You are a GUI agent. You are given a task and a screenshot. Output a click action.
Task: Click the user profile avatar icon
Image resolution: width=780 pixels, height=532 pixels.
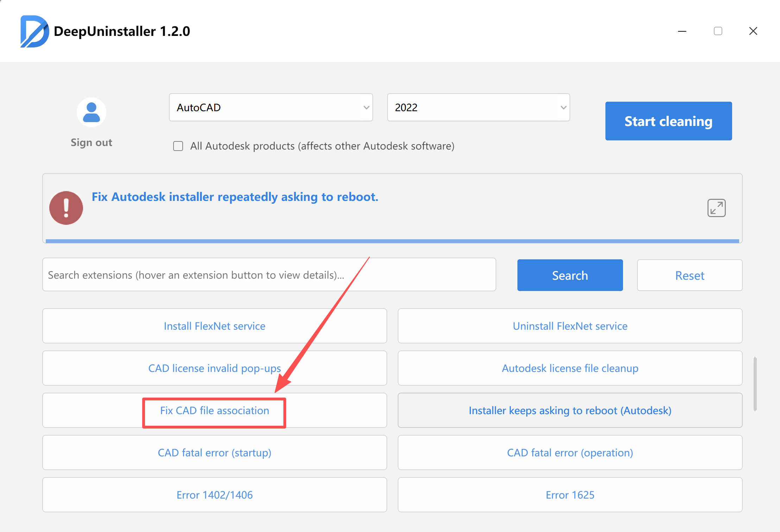click(92, 113)
